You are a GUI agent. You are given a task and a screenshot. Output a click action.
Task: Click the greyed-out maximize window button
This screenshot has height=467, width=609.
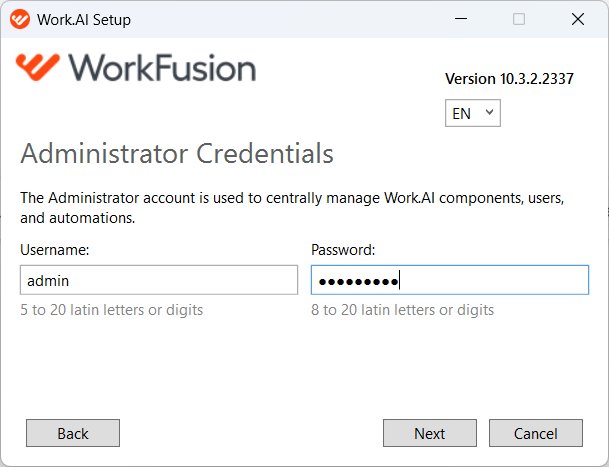(x=519, y=19)
